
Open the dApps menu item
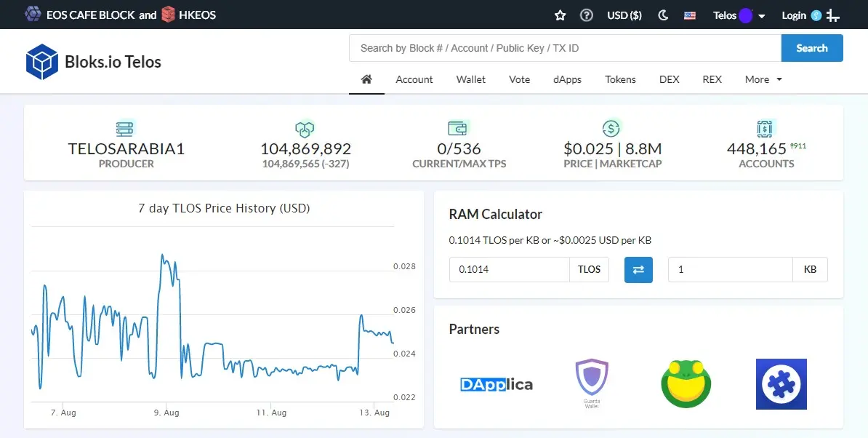point(568,79)
